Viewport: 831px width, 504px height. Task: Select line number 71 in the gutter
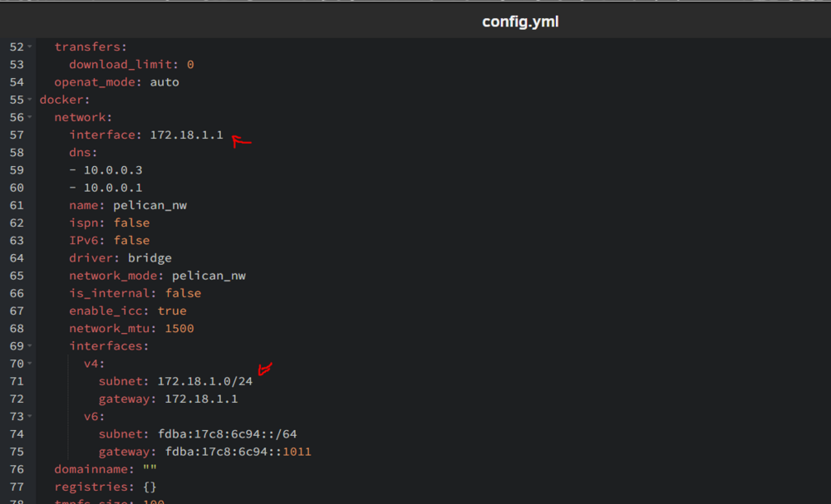pyautogui.click(x=17, y=381)
